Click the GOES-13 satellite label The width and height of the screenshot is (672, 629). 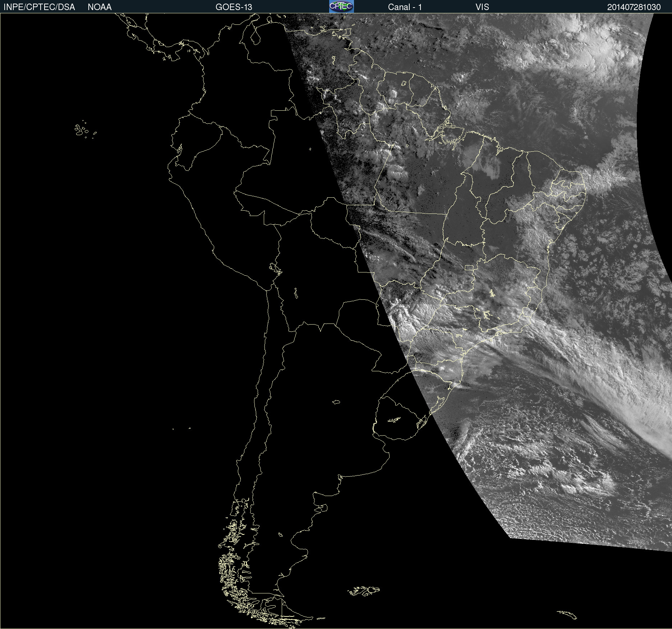(234, 7)
